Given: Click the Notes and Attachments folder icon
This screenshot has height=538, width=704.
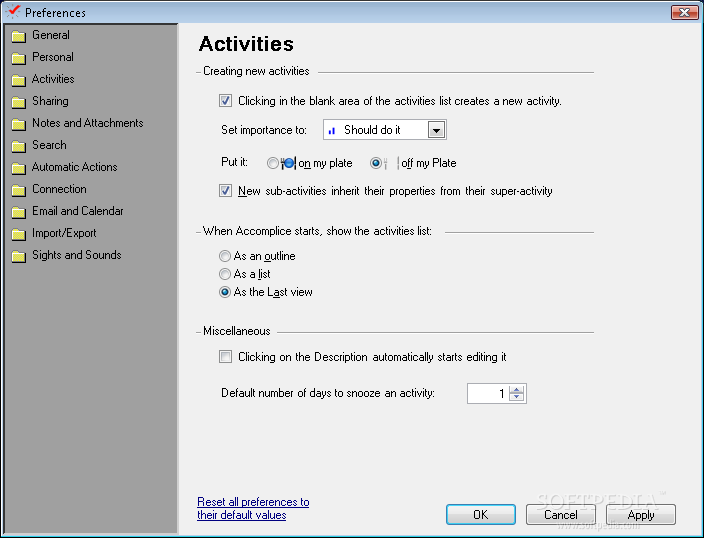Looking at the screenshot, I should tap(18, 124).
